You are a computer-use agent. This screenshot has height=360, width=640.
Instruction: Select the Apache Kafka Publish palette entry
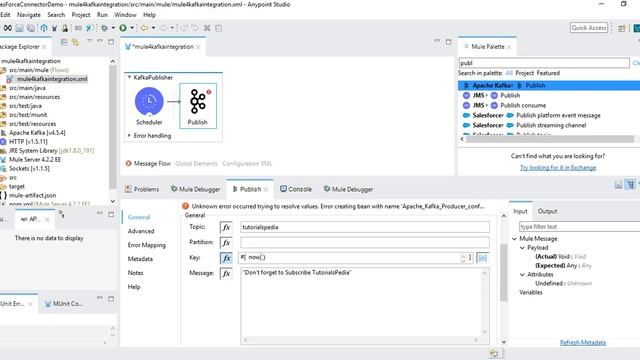549,85
